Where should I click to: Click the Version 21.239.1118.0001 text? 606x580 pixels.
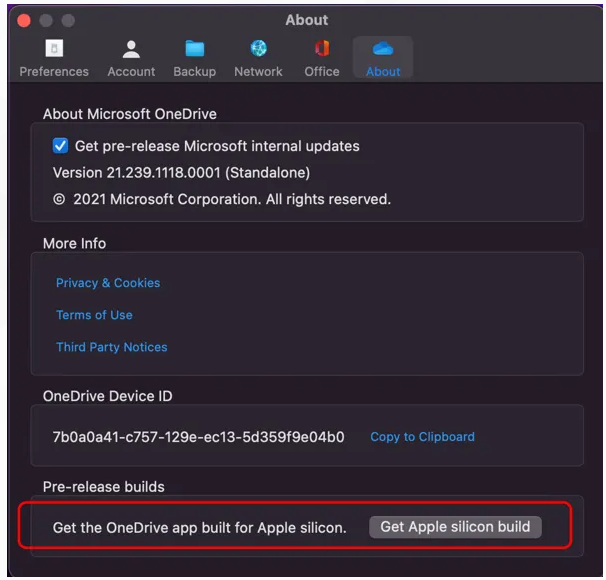coord(181,173)
